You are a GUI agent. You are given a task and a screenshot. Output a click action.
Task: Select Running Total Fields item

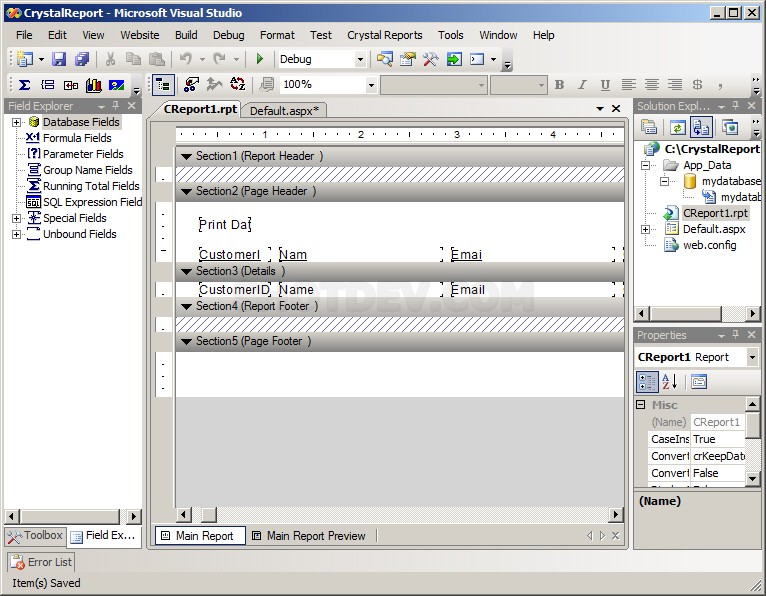pyautogui.click(x=91, y=187)
